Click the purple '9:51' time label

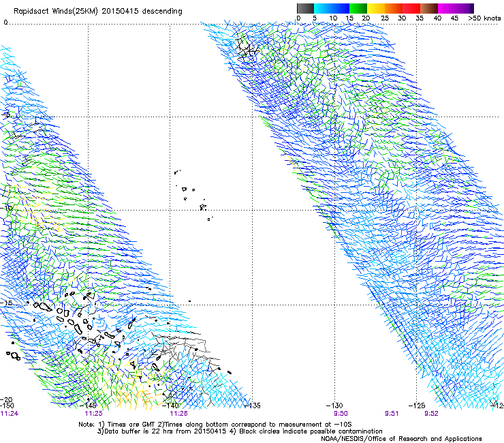[x=392, y=414]
